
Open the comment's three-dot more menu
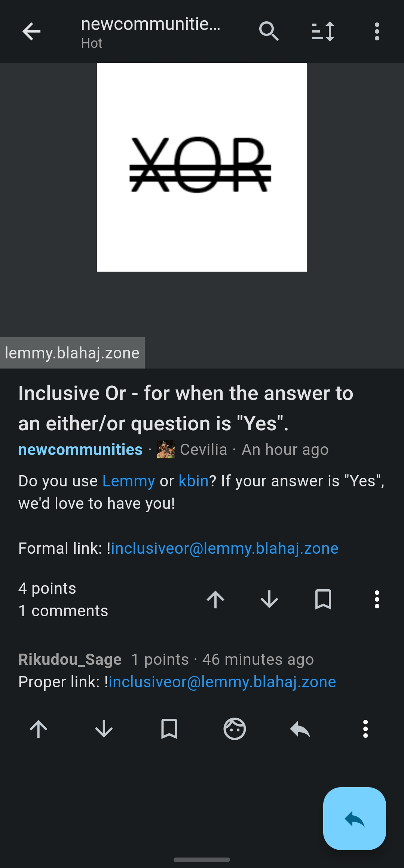tap(365, 729)
